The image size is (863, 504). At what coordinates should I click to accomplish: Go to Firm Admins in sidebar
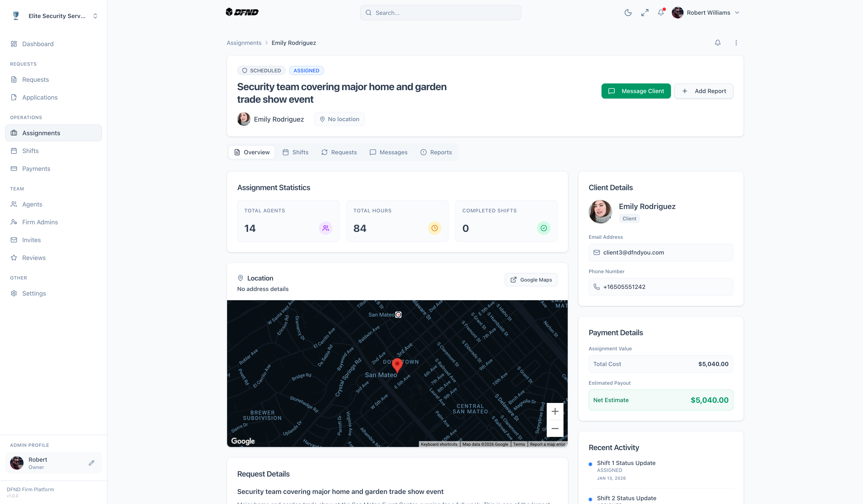pos(40,222)
